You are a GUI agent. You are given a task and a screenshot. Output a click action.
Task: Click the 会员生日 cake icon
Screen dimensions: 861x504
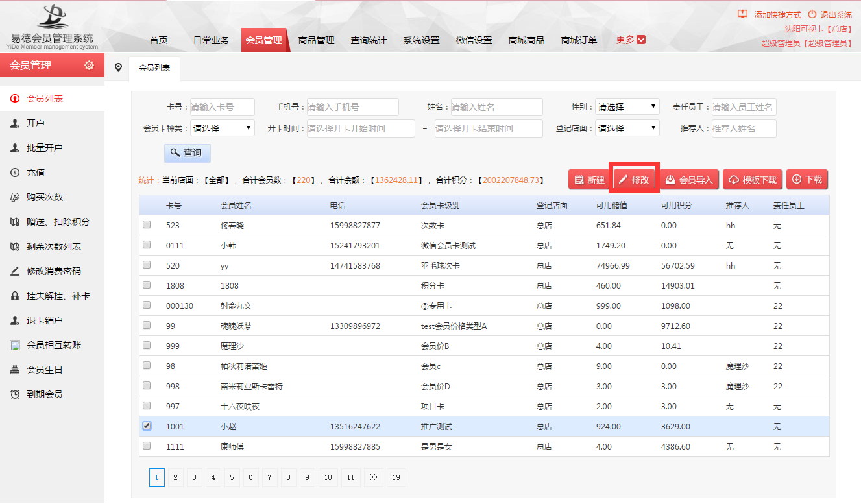(x=14, y=370)
